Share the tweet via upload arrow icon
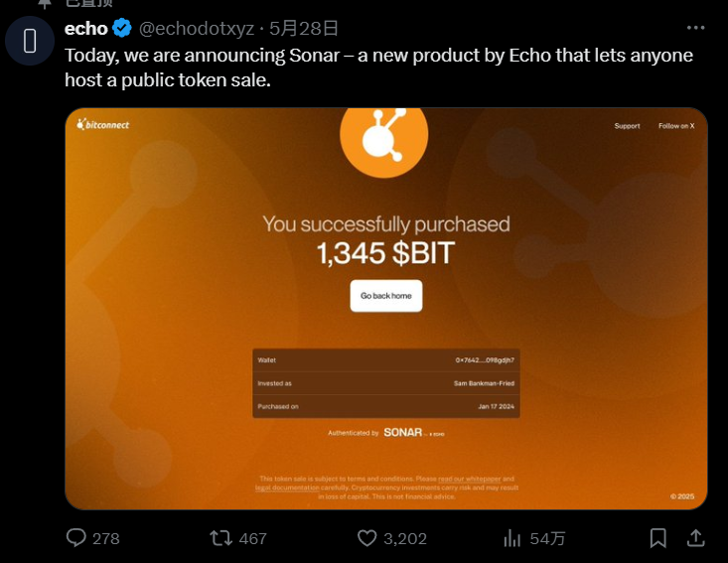The height and width of the screenshot is (563, 728). pos(696,538)
